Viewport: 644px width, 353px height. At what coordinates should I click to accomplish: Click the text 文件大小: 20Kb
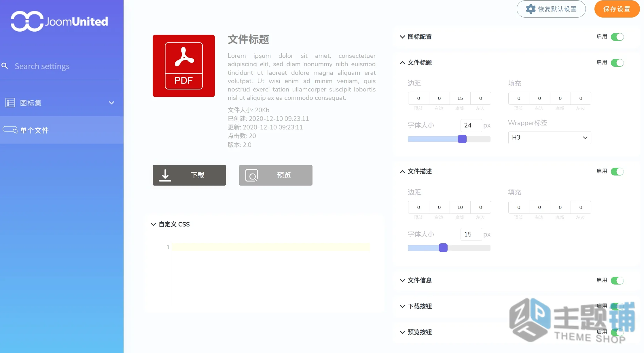pos(248,110)
